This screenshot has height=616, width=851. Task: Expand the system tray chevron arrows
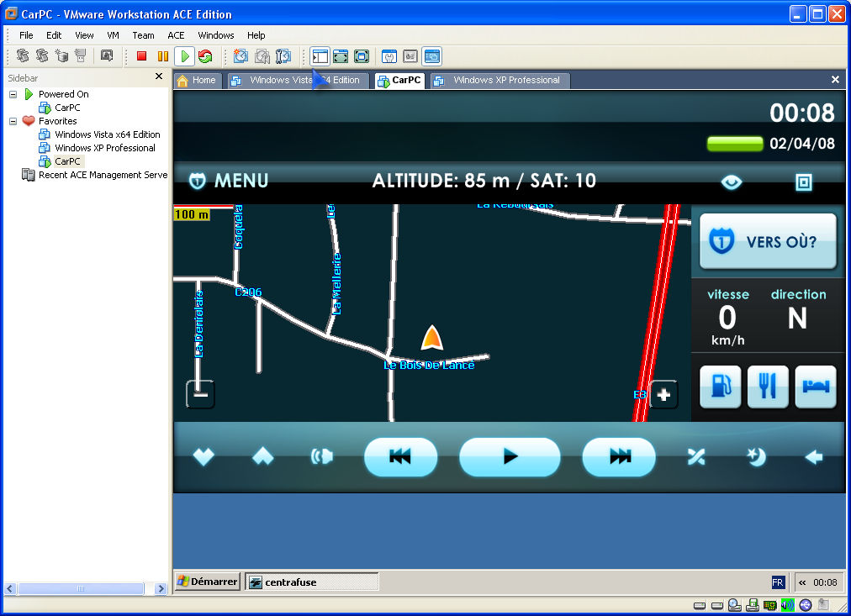pyautogui.click(x=802, y=582)
